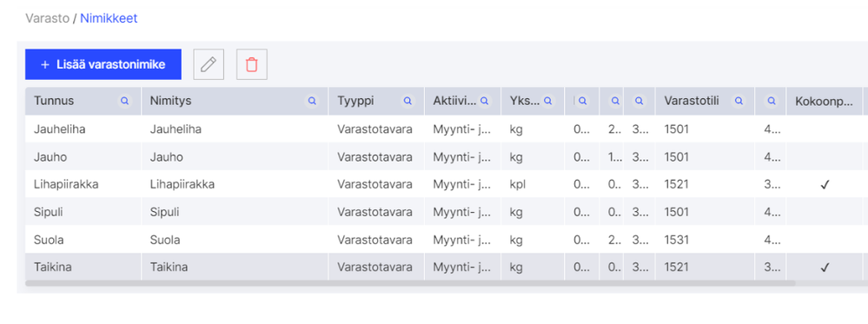The height and width of the screenshot is (324, 868).
Task: Toggle Kokoonpano checkmark in Lihapiirakka row
Action: click(x=825, y=184)
